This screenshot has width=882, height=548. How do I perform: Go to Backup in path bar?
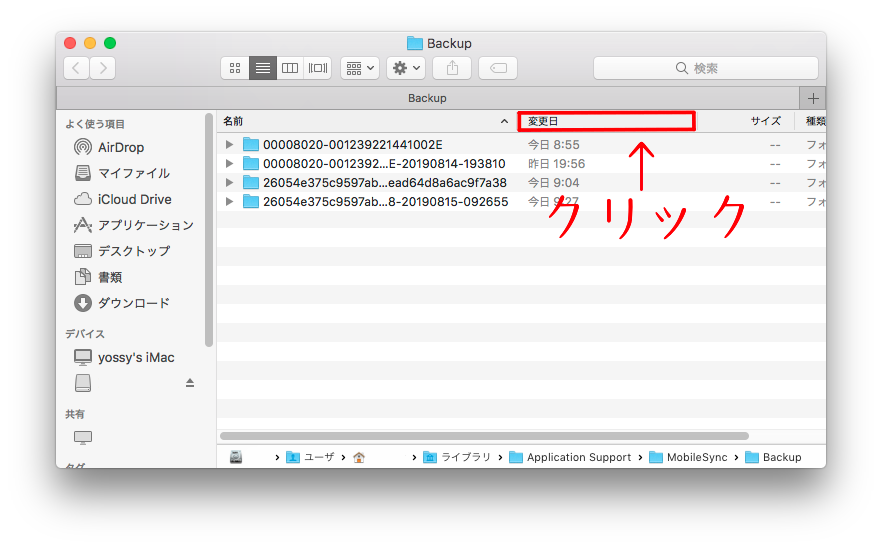point(773,457)
